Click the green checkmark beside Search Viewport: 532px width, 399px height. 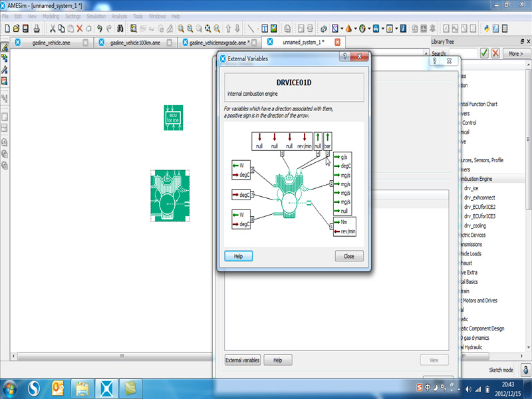click(x=484, y=53)
